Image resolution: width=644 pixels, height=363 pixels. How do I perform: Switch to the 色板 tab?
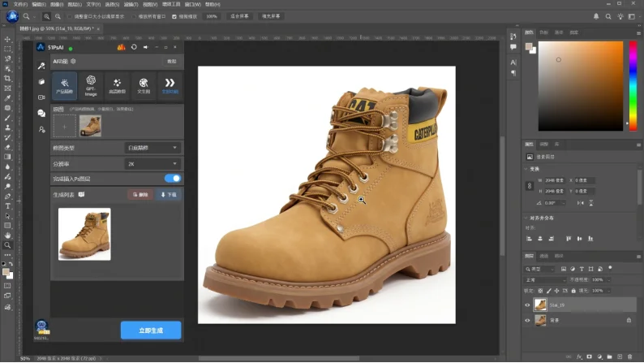pos(543,32)
